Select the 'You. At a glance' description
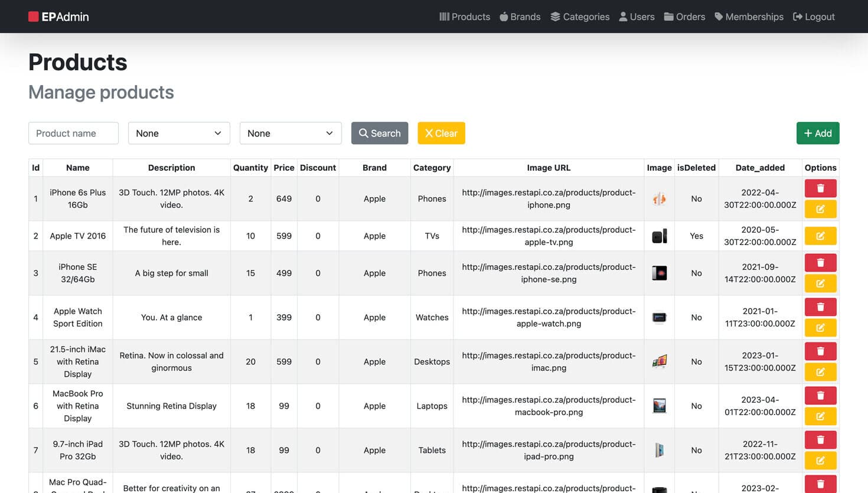The width and height of the screenshot is (868, 493). point(171,318)
